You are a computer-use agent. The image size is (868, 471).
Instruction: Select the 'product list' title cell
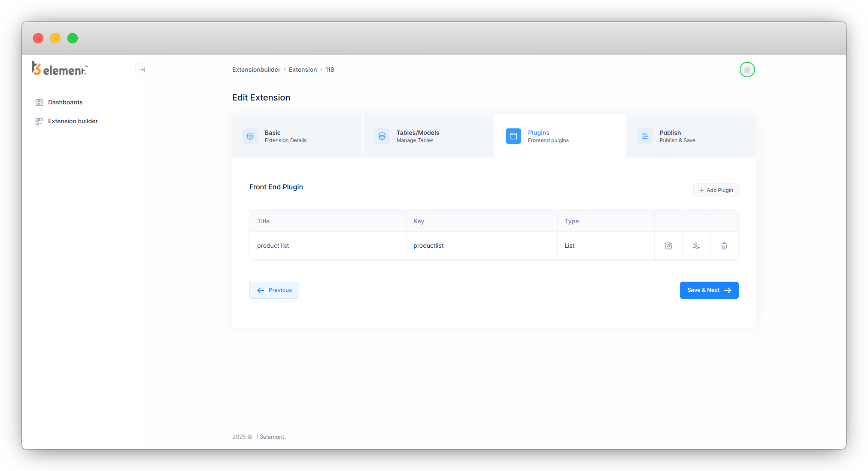(328, 246)
